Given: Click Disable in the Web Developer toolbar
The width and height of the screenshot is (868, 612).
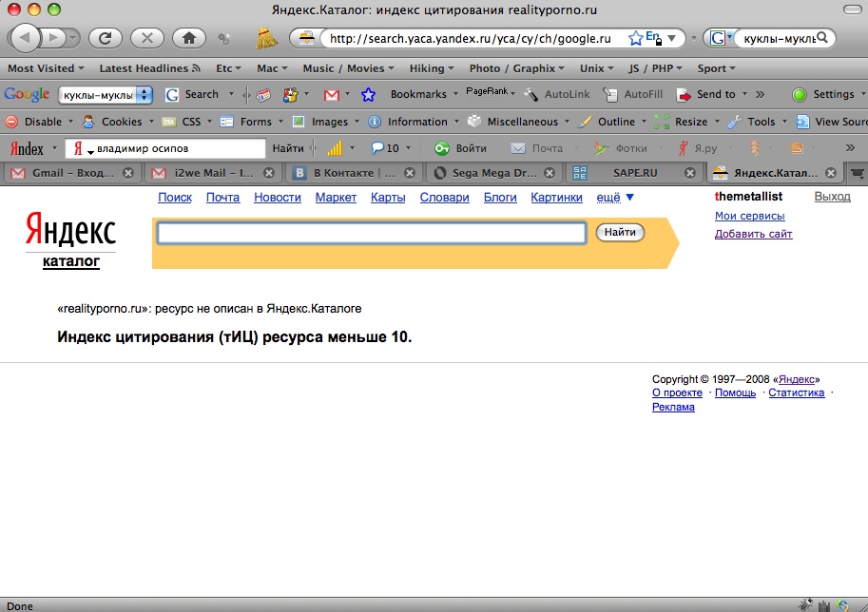Looking at the screenshot, I should point(34,122).
